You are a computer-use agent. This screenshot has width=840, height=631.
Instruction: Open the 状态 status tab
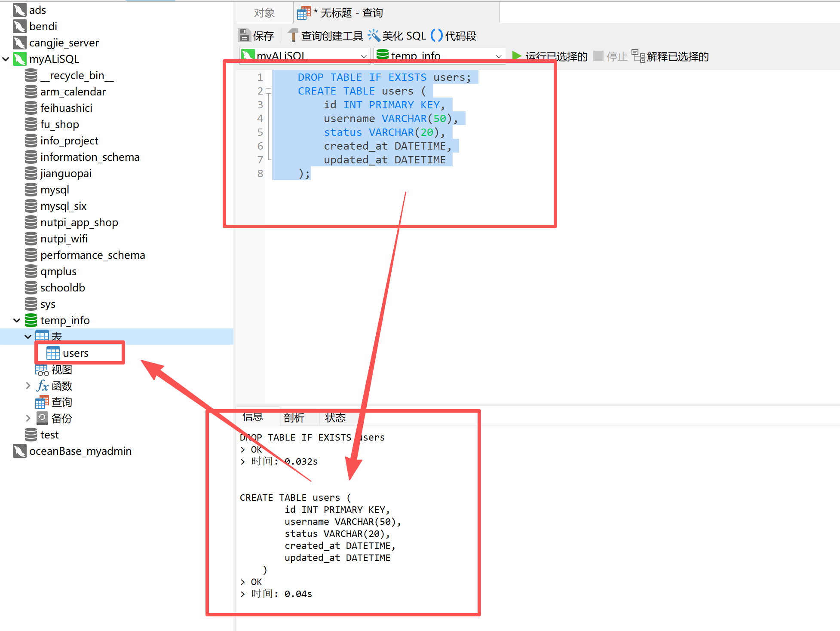point(335,417)
